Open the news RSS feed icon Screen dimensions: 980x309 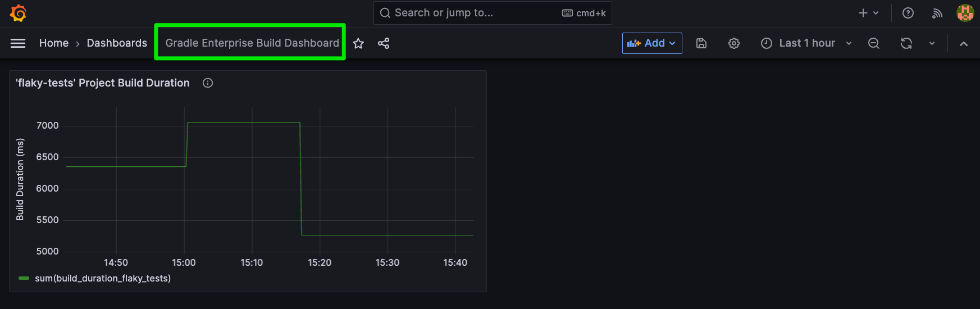(937, 13)
